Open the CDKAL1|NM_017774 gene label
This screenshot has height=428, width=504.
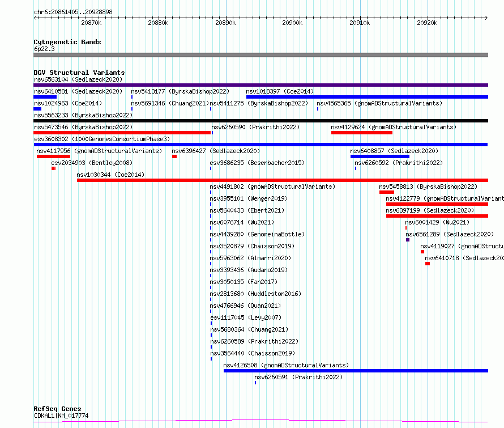(x=61, y=416)
